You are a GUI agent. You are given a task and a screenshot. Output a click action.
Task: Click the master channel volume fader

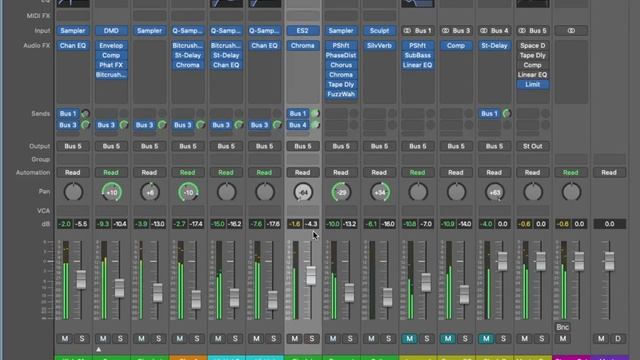pyautogui.click(x=609, y=261)
